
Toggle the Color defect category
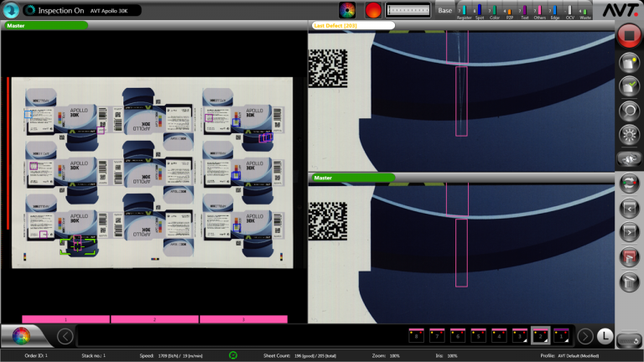pyautogui.click(x=495, y=12)
